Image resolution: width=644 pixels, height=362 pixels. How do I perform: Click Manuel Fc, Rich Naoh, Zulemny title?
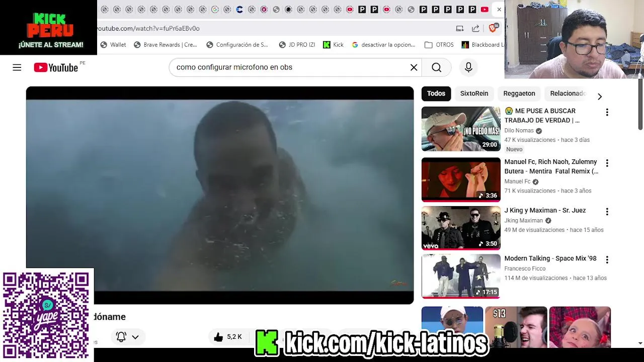pos(551,166)
